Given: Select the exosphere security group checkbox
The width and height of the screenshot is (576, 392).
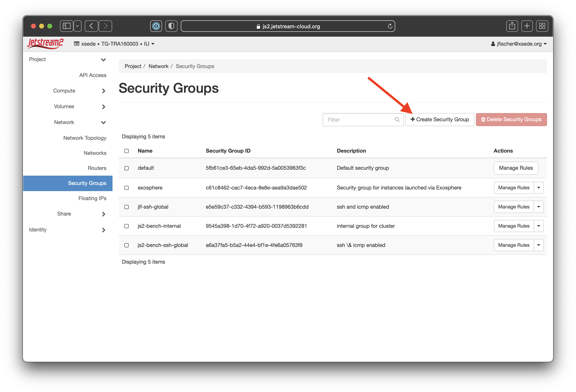Looking at the screenshot, I should [x=126, y=188].
